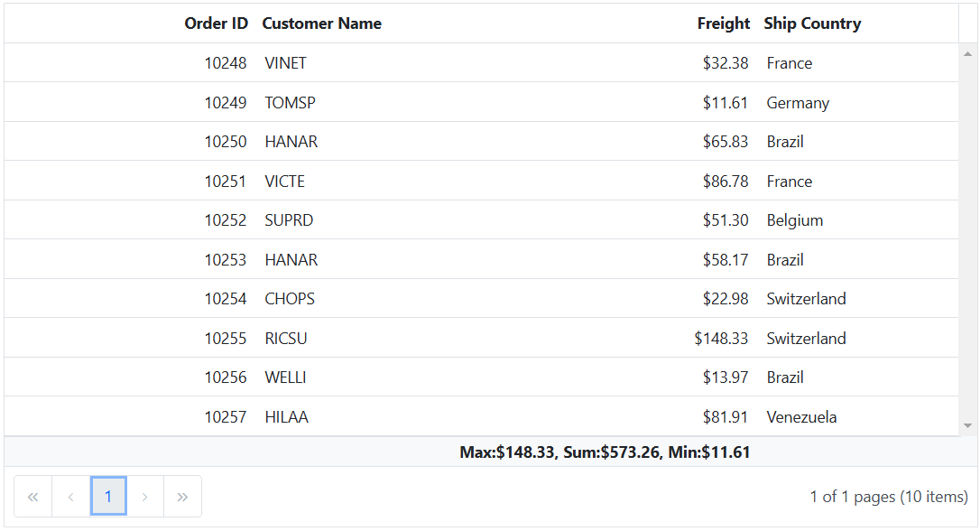Viewport: 980px width, 531px height.
Task: Click the TOMSP customer name cell
Action: coord(290,103)
